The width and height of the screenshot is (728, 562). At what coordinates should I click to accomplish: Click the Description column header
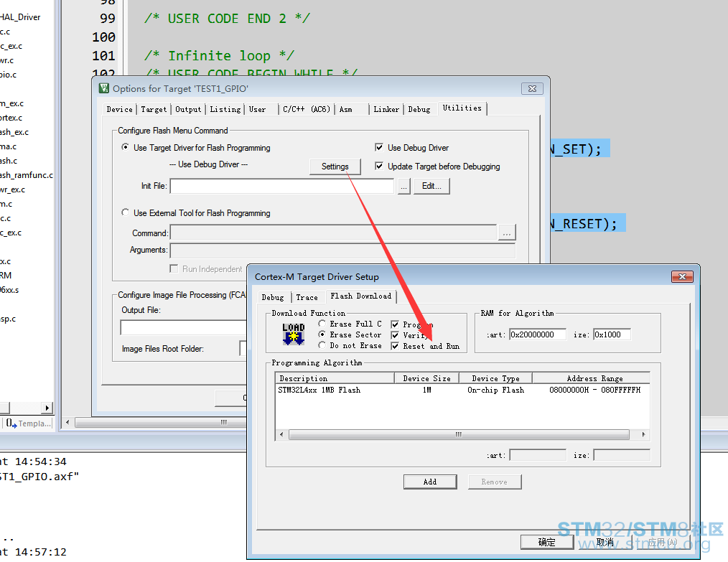tap(335, 378)
